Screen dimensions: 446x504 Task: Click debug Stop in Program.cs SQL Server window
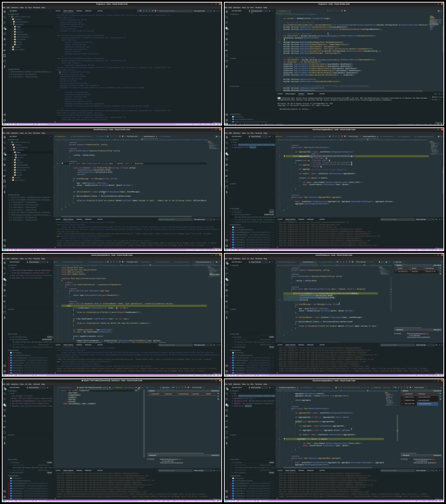pyautogui.click(x=156, y=11)
